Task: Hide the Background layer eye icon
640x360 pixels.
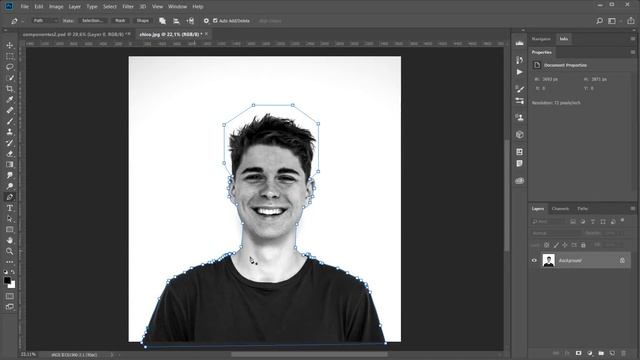Action: [x=534, y=260]
